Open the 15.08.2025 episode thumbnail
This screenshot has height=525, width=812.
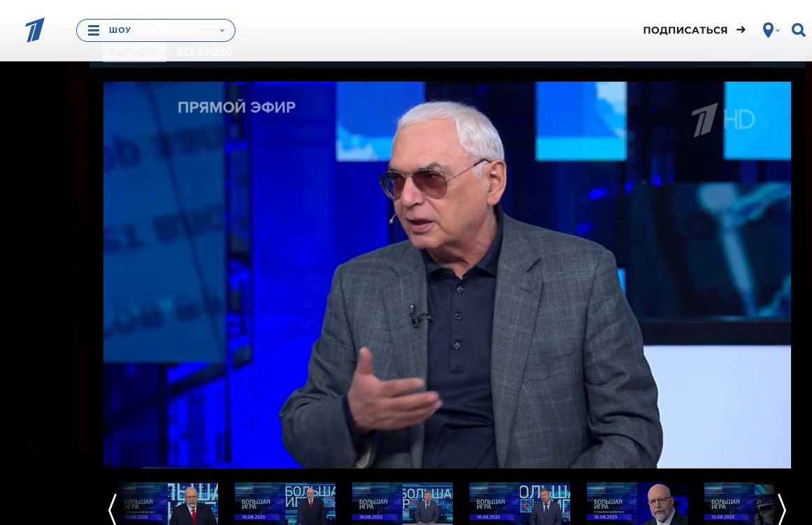[739, 503]
